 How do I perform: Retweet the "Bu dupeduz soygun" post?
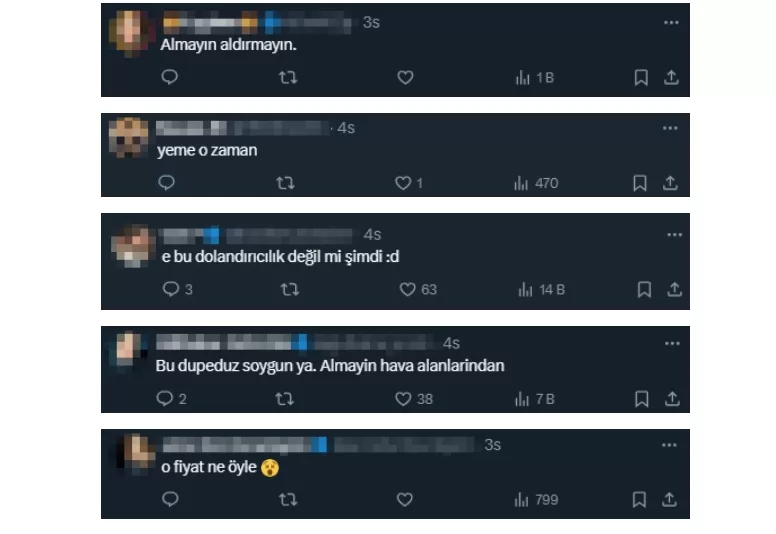(285, 399)
